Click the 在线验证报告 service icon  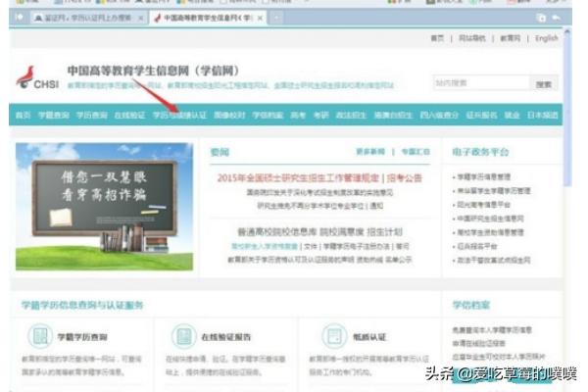point(184,336)
